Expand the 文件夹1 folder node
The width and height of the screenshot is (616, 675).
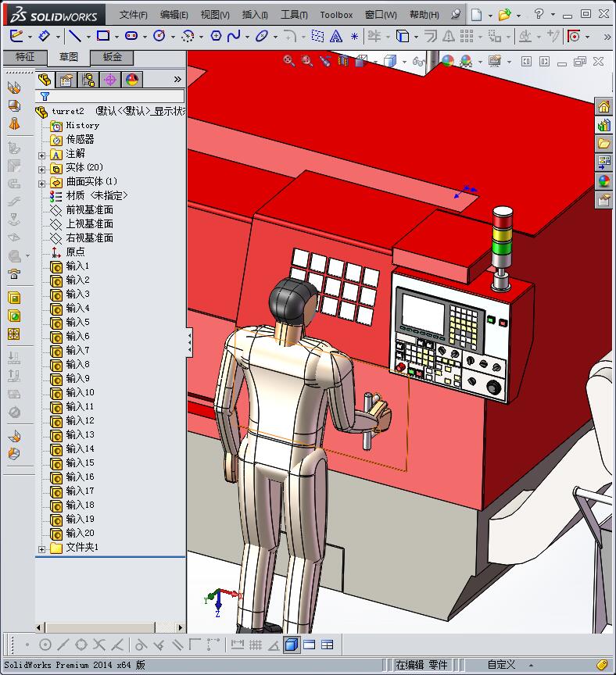[x=42, y=548]
